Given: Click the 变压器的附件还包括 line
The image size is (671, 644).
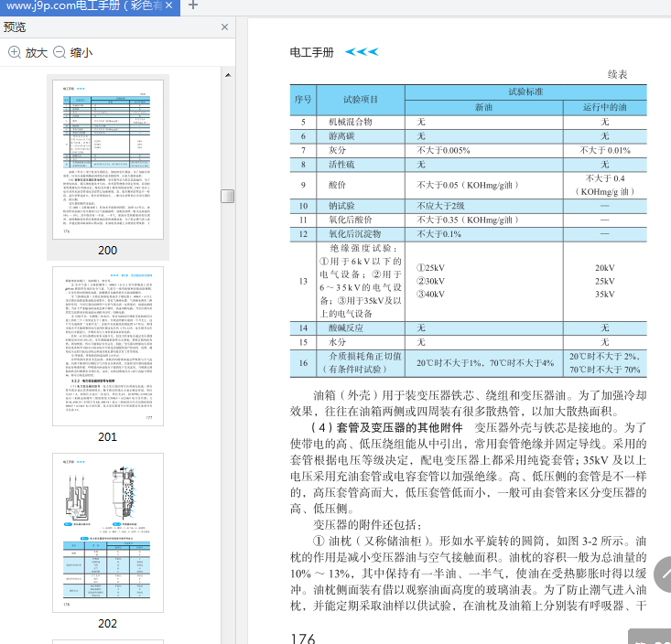Looking at the screenshot, I should [368, 525].
